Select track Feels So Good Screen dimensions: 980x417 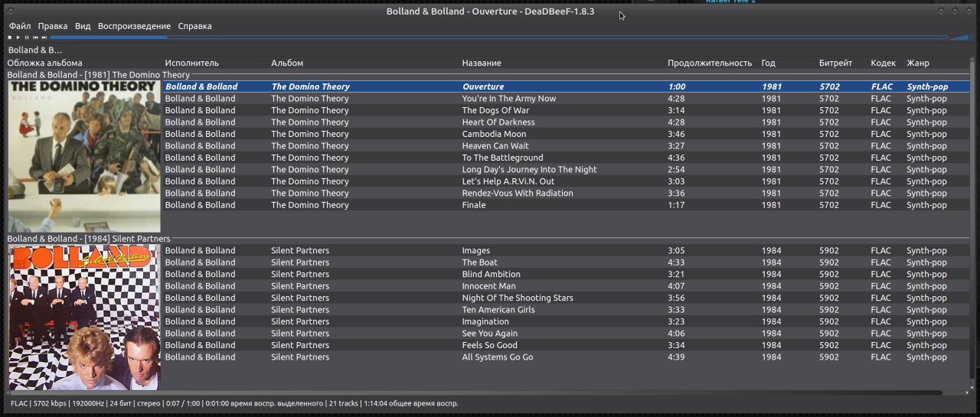pos(567,345)
